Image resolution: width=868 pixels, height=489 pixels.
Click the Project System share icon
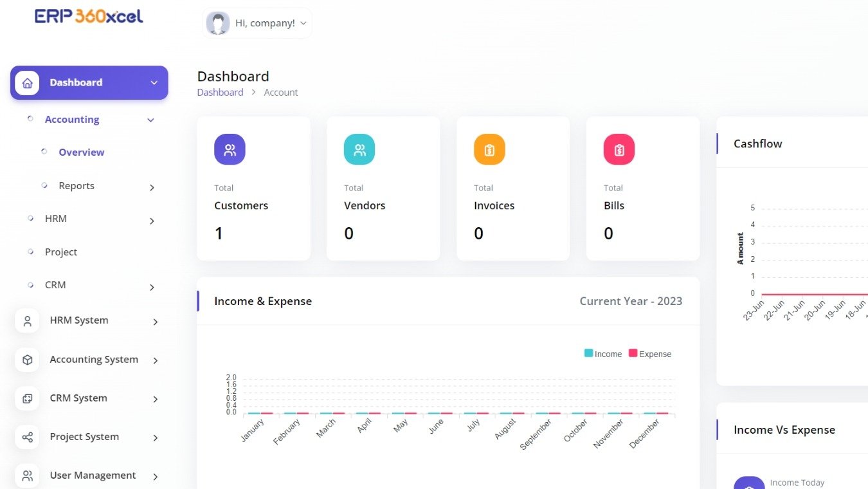click(x=26, y=437)
